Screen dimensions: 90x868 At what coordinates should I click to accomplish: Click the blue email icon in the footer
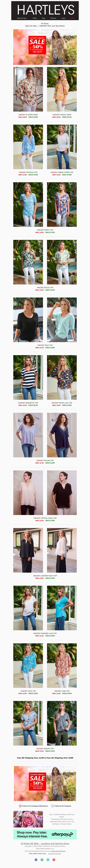coord(48,860)
